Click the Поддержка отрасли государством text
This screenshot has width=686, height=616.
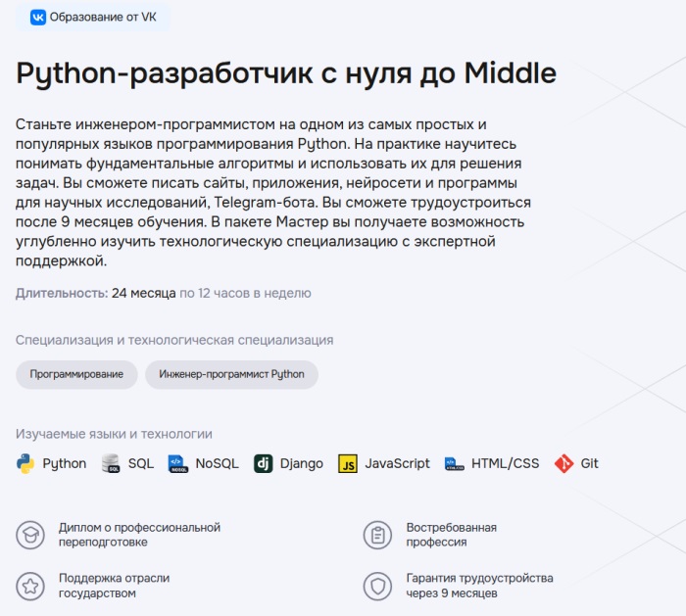(x=115, y=587)
